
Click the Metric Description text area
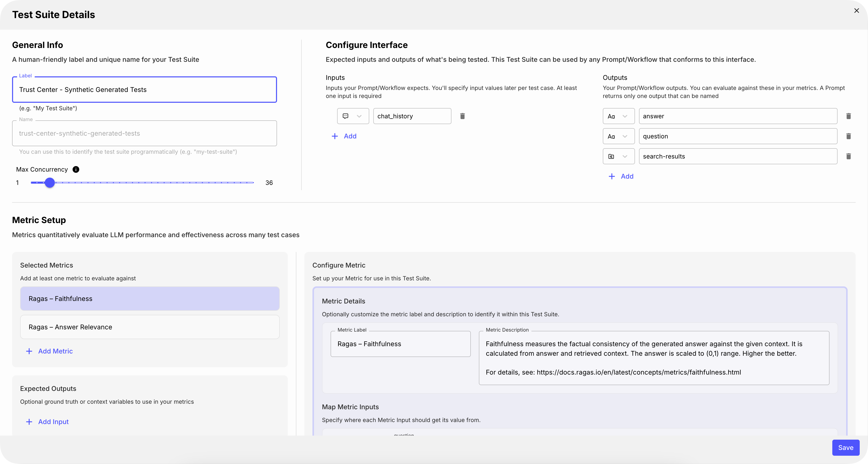coord(654,357)
